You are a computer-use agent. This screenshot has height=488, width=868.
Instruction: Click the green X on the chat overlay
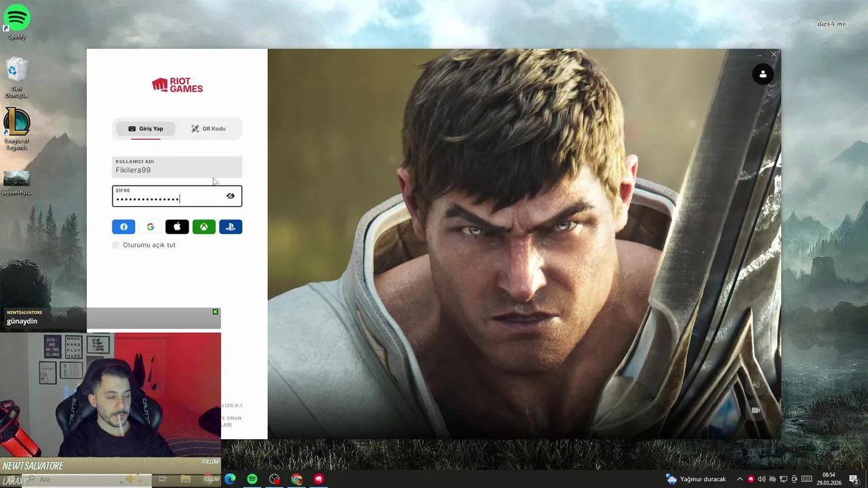(x=216, y=312)
